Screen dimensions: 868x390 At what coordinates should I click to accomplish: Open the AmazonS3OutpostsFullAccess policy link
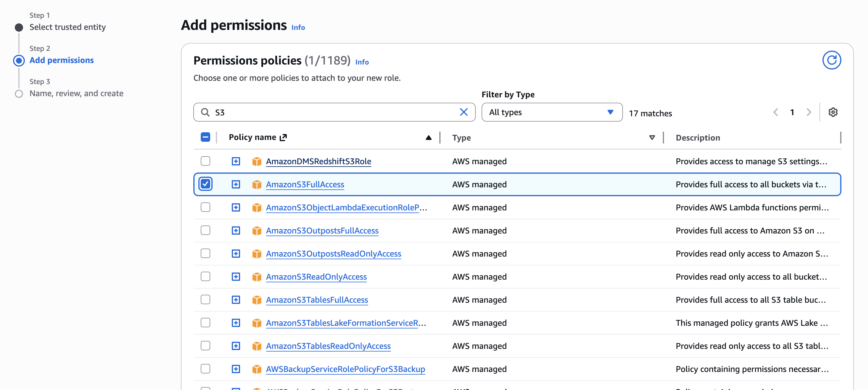(322, 231)
